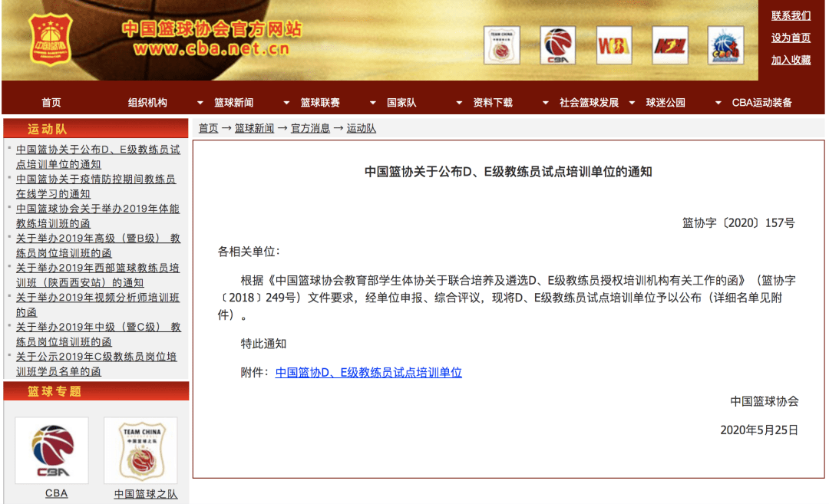Click the 设为首页 link at top right
The width and height of the screenshot is (829, 504).
click(x=791, y=38)
